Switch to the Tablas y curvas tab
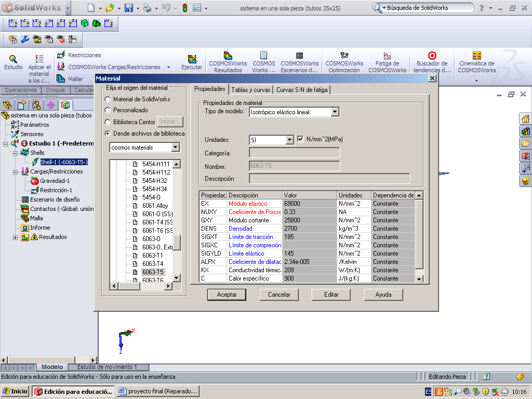 [251, 90]
